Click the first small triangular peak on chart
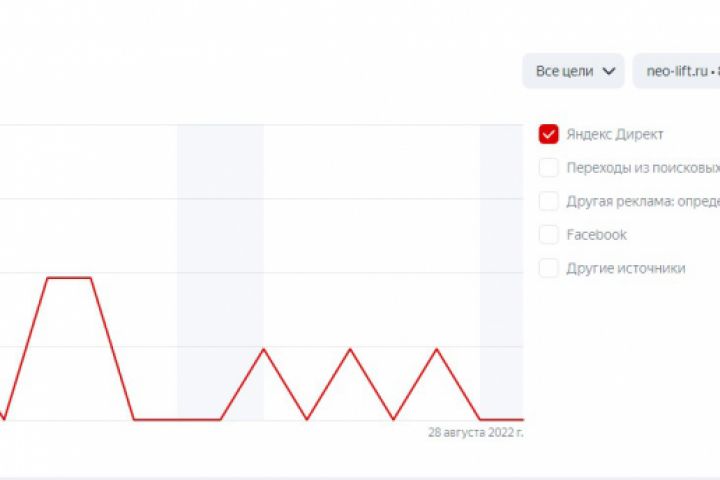This screenshot has height=480, width=720. [263, 349]
